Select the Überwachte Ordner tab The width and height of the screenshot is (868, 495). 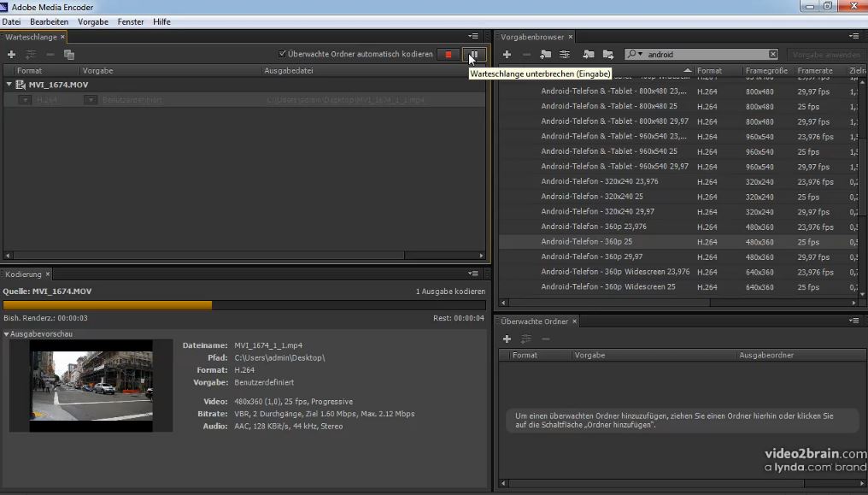click(534, 321)
